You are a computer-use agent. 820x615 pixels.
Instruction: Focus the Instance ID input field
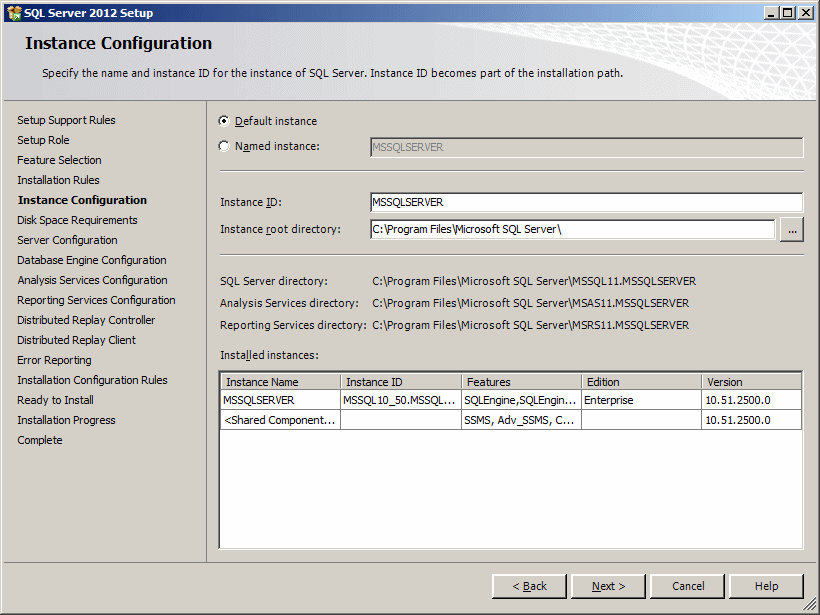coord(586,202)
